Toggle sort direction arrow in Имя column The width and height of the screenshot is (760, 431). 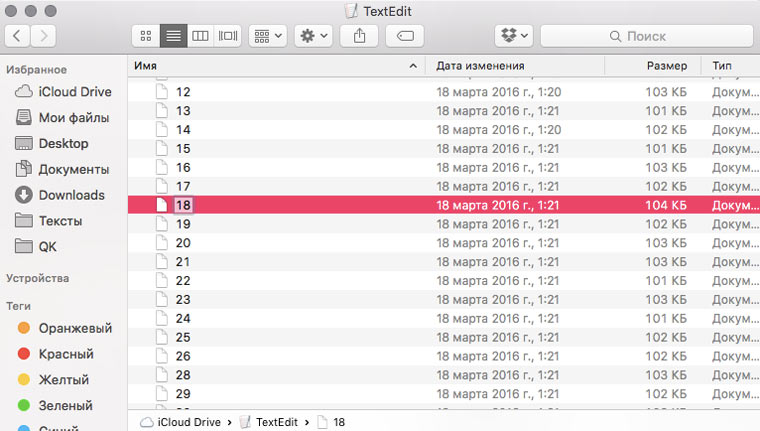tap(413, 65)
